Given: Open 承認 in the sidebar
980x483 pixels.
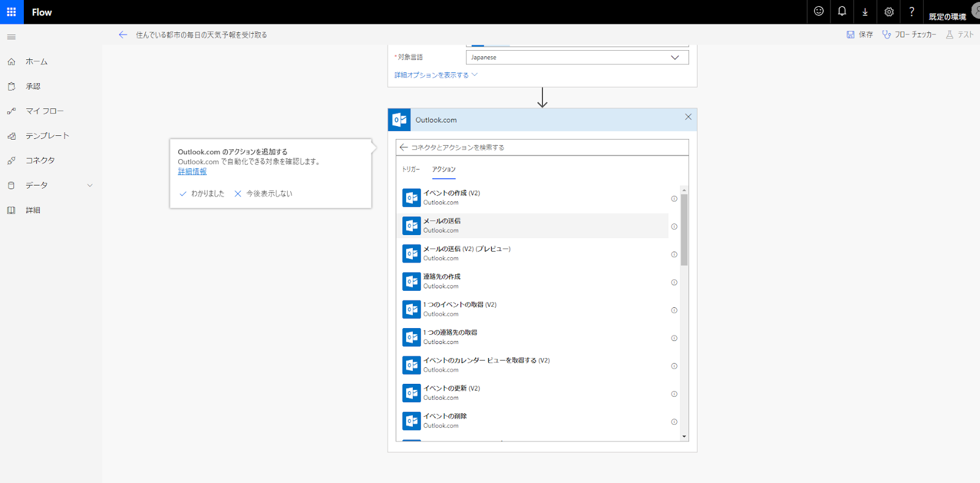Looking at the screenshot, I should pyautogui.click(x=33, y=86).
